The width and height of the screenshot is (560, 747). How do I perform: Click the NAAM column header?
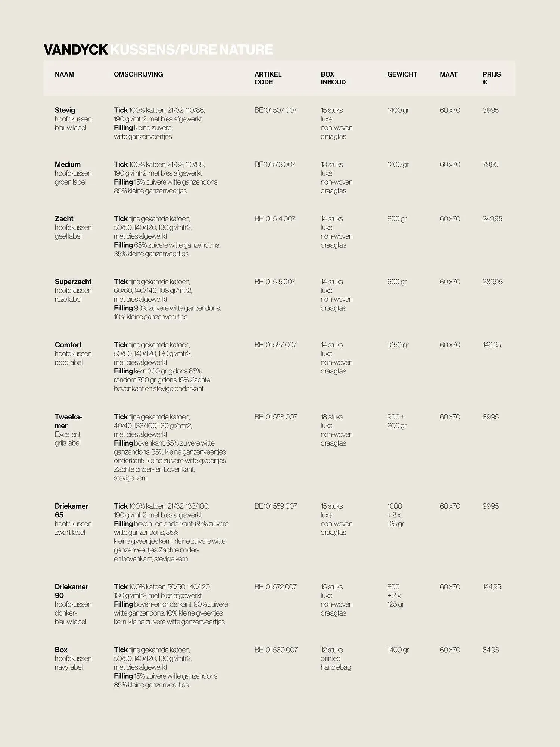[64, 74]
